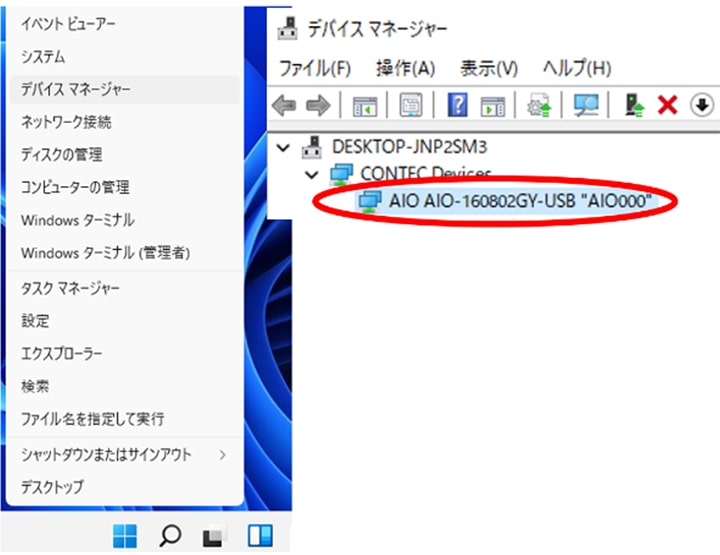Viewport: 720px width, 555px height.
Task: Open the 表示(V) menu
Action: point(489,68)
